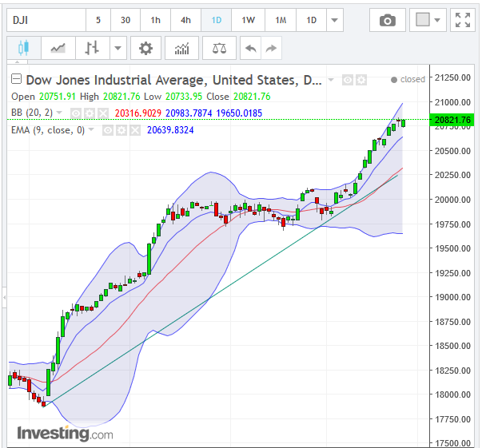The width and height of the screenshot is (482, 448).
Task: Redo last chart action
Action: (x=271, y=48)
